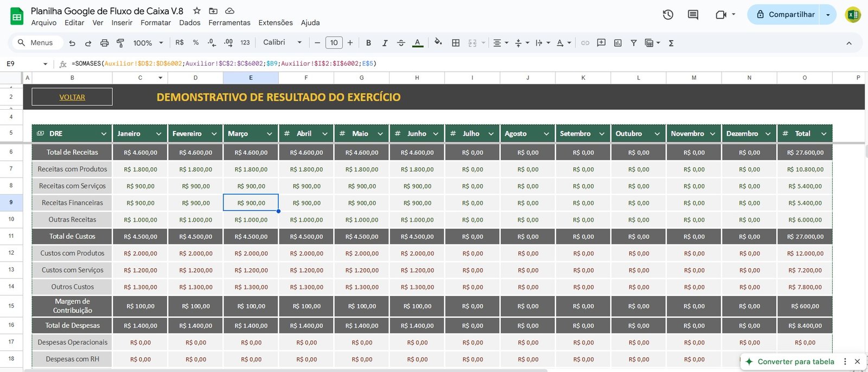This screenshot has width=868, height=372.
Task: Toggle italic formatting
Action: point(385,43)
